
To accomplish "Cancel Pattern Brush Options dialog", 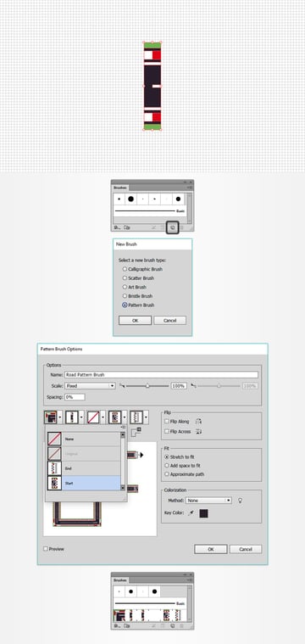I will point(246,549).
